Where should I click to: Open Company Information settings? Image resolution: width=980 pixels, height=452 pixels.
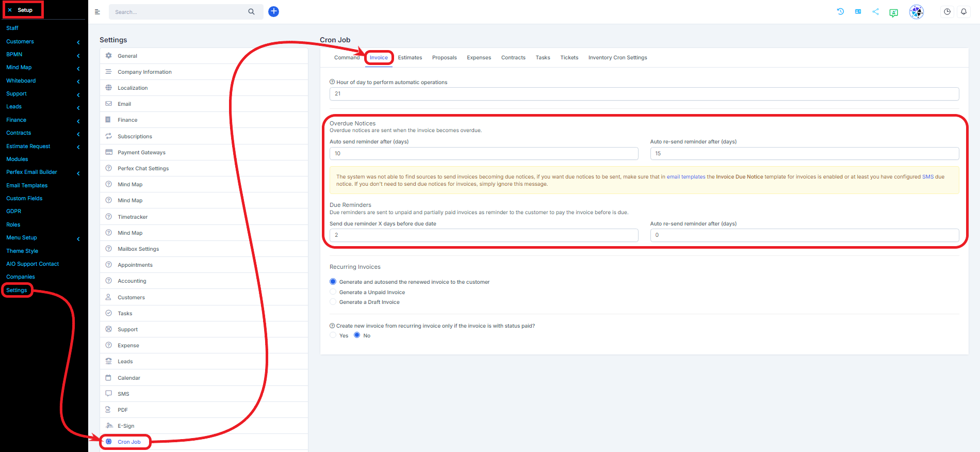(204, 72)
